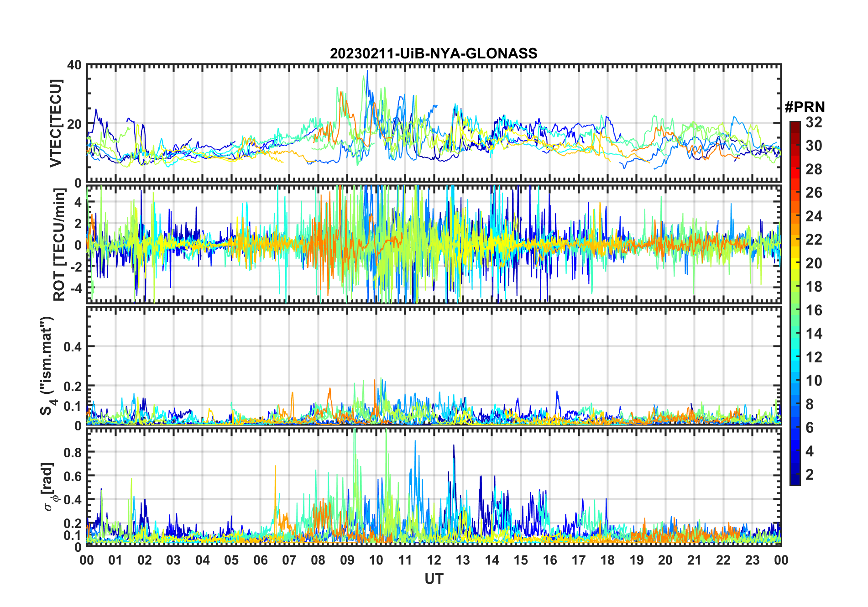This screenshot has width=868, height=607.
Task: Select the VTEC[TECU] y-axis label
Action: pyautogui.click(x=56, y=123)
